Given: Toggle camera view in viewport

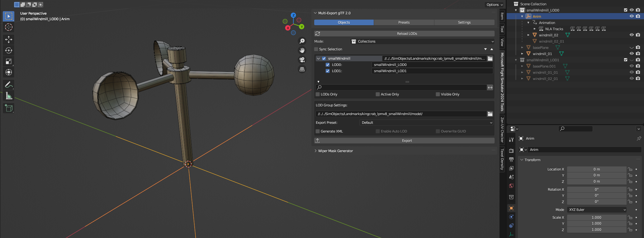Looking at the screenshot, I should pyautogui.click(x=302, y=60).
